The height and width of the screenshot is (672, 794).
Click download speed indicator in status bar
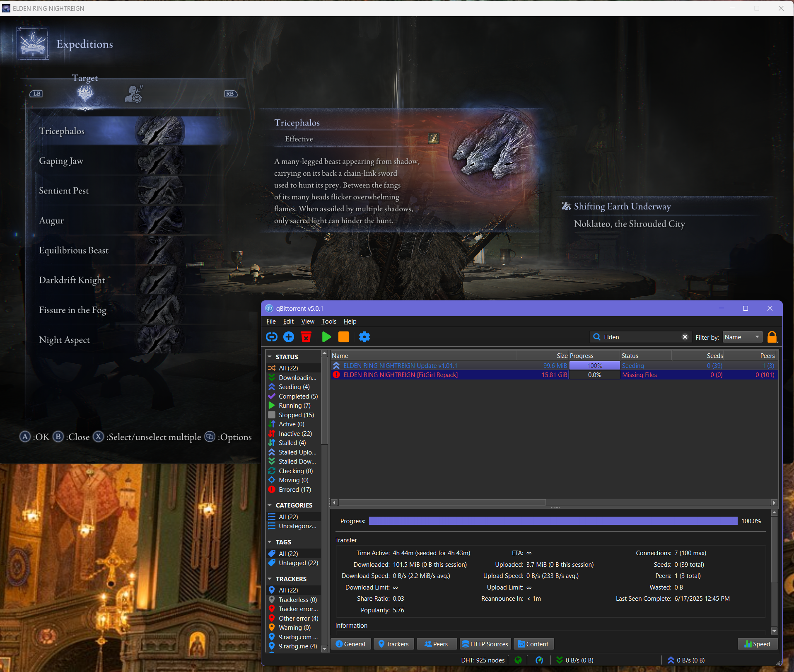(575, 660)
